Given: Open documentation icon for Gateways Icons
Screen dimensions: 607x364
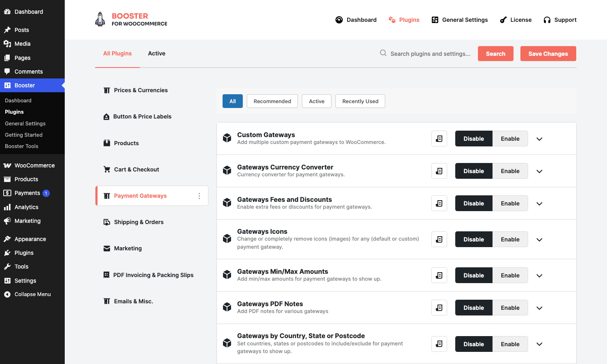Looking at the screenshot, I should (439, 239).
